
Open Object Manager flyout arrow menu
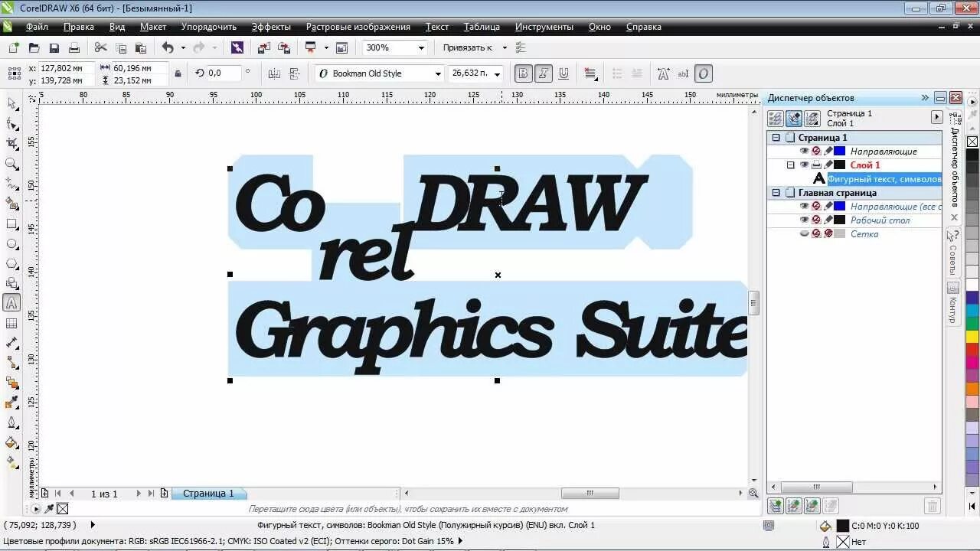(x=936, y=117)
